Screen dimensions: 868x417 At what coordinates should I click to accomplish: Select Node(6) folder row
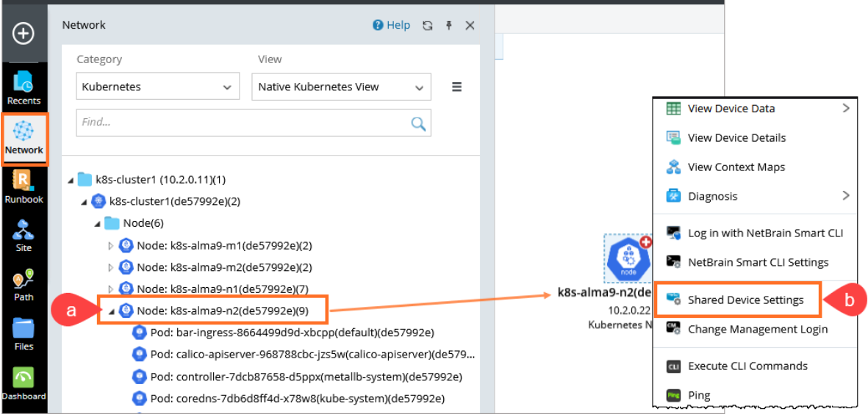pos(134,223)
